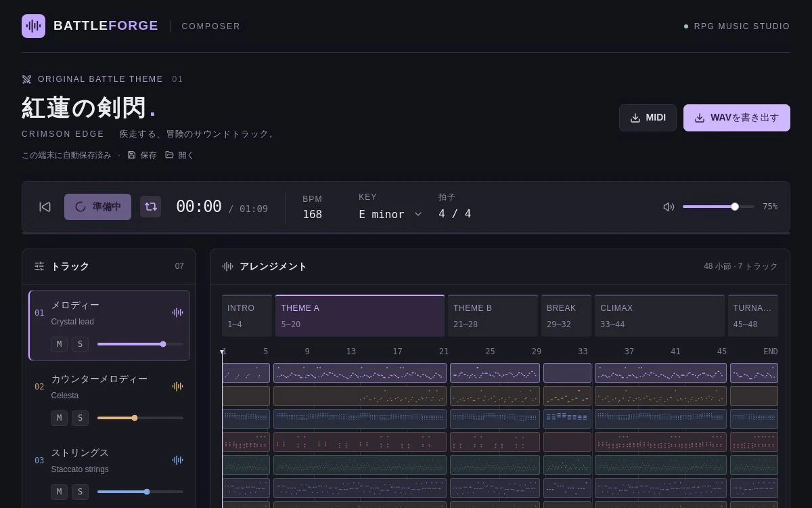Click the 保存 save link

pyautogui.click(x=142, y=155)
